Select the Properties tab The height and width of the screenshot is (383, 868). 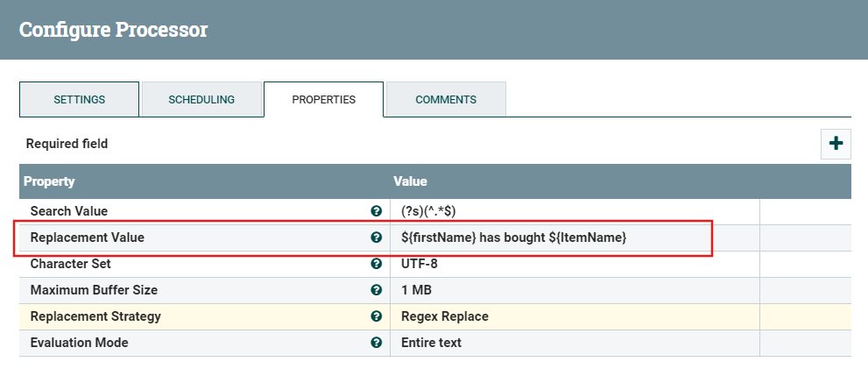(324, 100)
